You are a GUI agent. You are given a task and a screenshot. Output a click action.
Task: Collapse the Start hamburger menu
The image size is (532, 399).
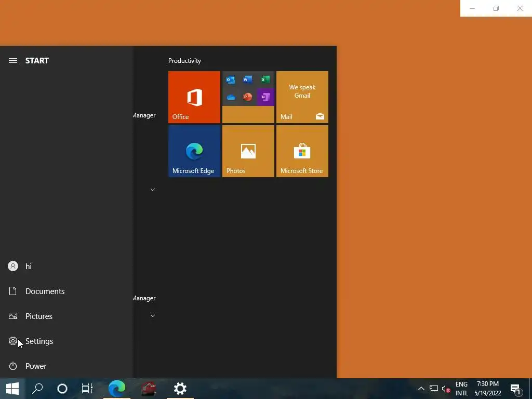[13, 61]
